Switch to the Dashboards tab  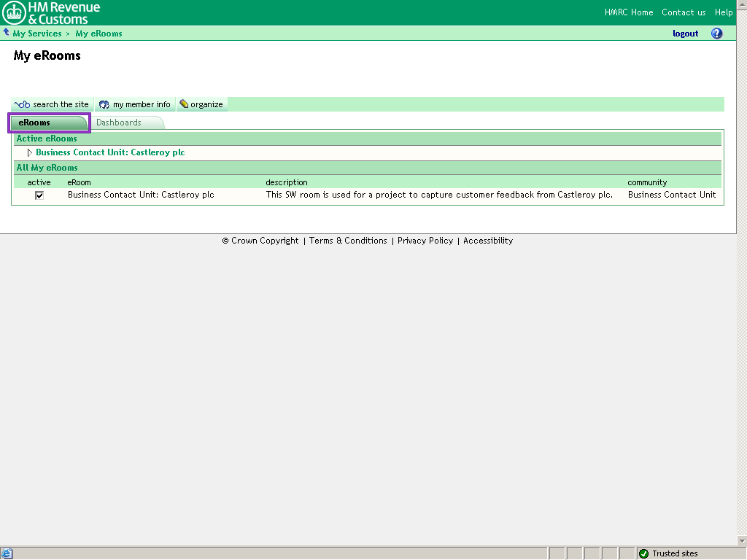click(119, 122)
